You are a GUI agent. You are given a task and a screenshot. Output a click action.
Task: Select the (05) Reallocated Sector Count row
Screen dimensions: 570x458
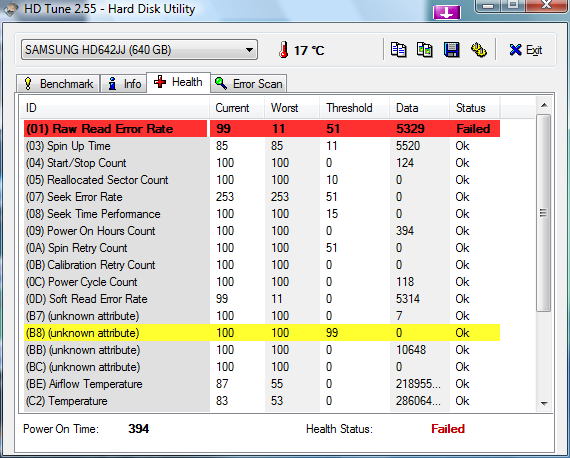pos(262,180)
